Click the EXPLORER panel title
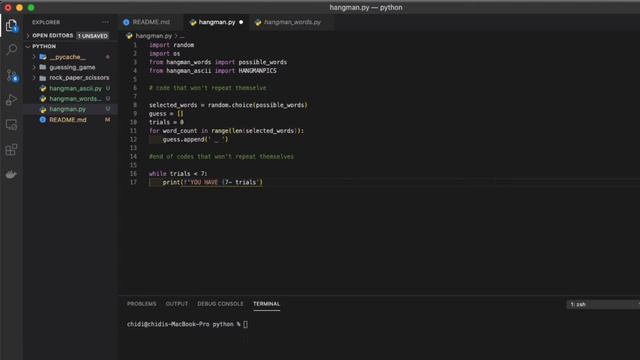The image size is (640, 360). 46,22
